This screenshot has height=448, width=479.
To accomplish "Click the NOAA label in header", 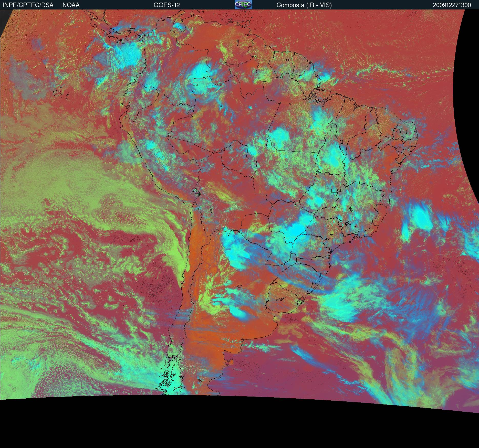I will click(71, 5).
